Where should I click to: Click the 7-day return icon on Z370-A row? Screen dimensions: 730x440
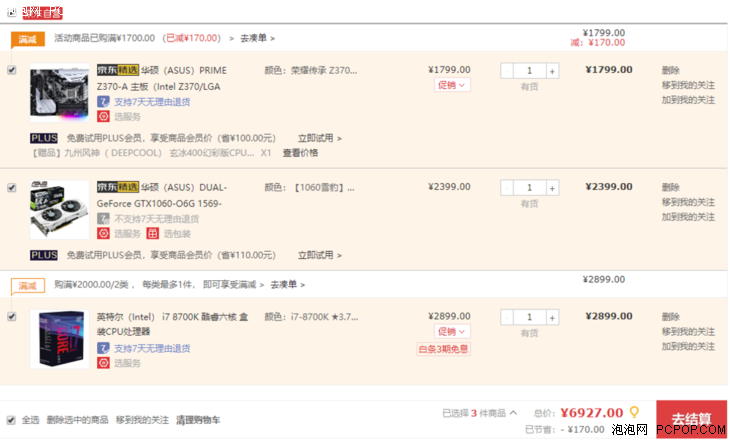point(103,102)
